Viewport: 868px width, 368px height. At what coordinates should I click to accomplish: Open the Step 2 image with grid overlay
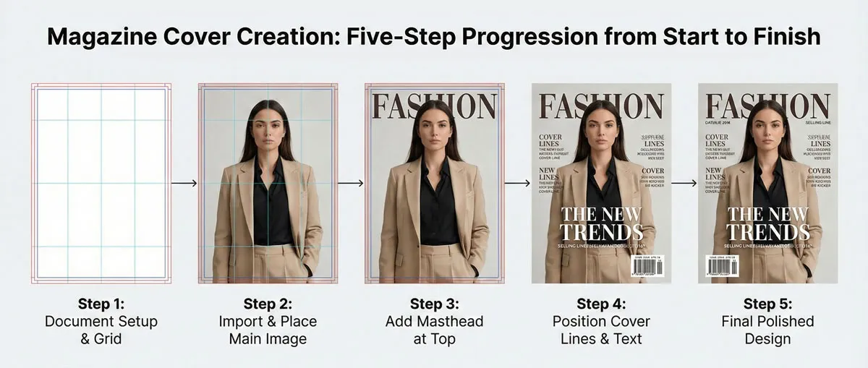click(268, 183)
